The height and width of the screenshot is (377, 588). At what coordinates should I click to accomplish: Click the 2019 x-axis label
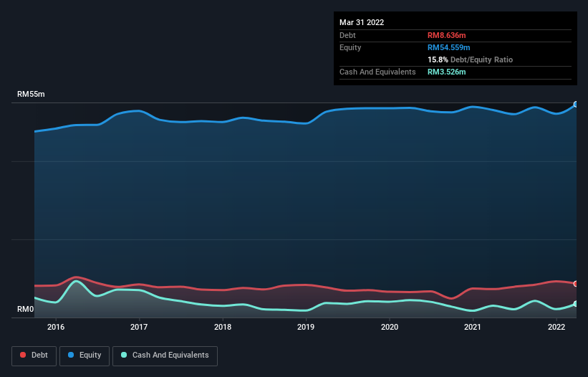pyautogui.click(x=306, y=327)
